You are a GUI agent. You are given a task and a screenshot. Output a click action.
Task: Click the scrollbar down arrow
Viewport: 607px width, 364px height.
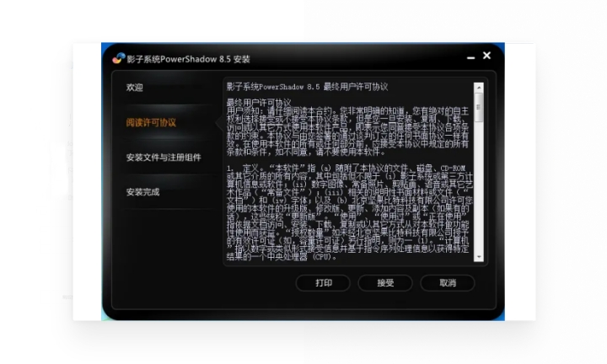point(479,256)
